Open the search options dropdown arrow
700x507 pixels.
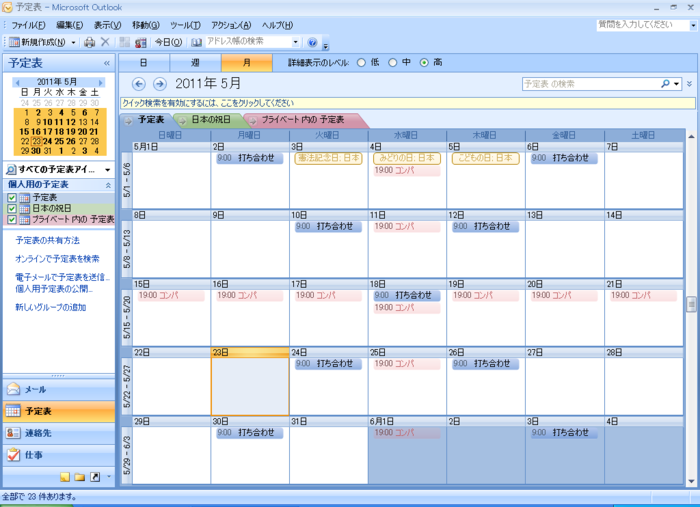pyautogui.click(x=677, y=84)
